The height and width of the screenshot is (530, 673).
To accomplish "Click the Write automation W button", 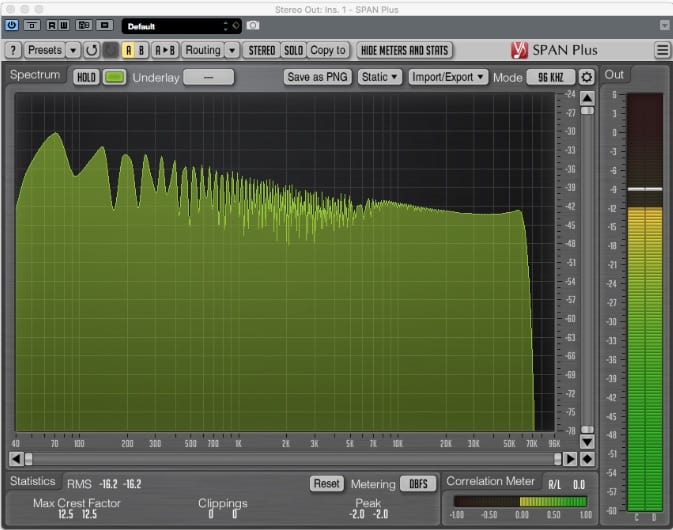I will [66, 25].
